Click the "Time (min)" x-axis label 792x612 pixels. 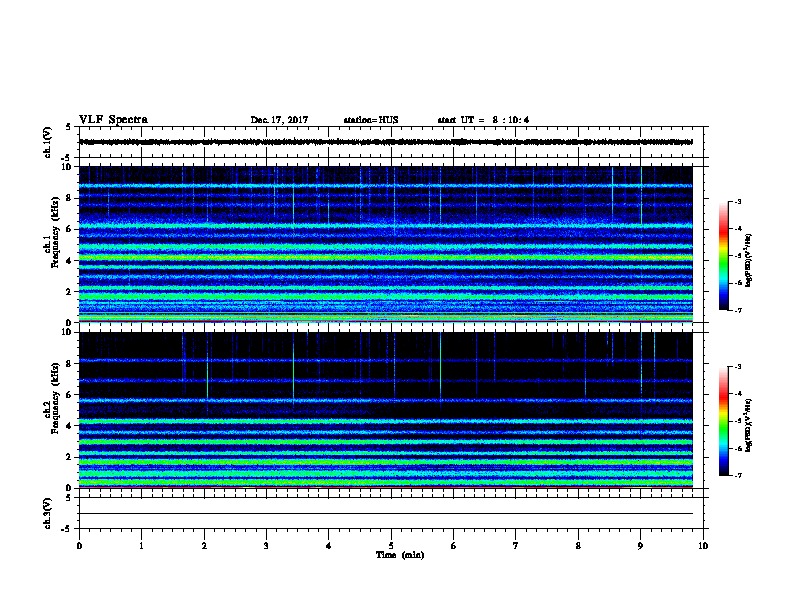point(400,555)
